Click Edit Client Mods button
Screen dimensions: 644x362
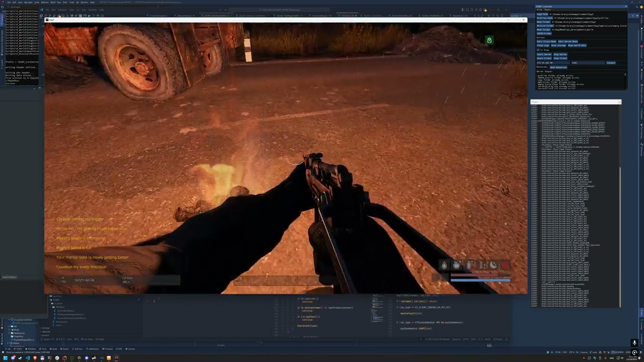pos(546,41)
